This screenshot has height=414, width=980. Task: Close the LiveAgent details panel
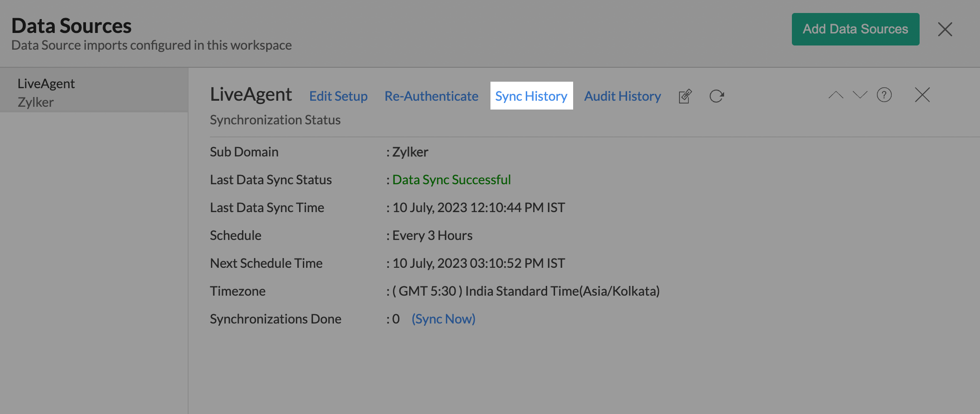click(922, 95)
